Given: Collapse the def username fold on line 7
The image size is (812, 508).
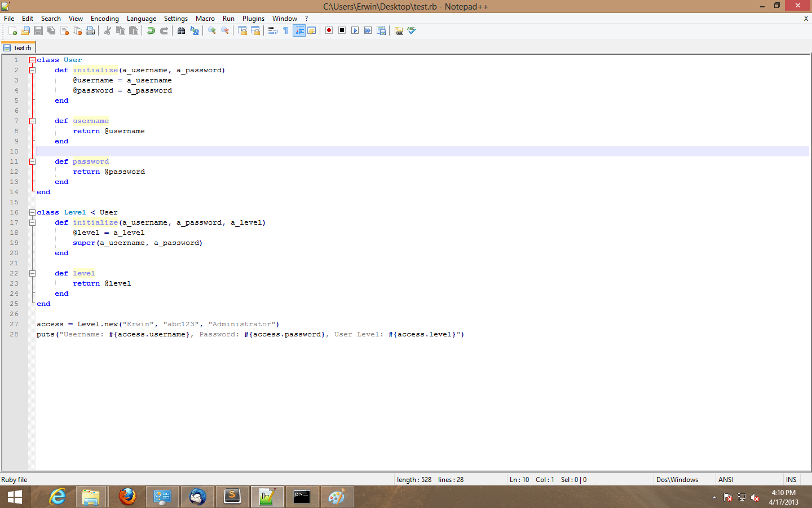Looking at the screenshot, I should (32, 121).
